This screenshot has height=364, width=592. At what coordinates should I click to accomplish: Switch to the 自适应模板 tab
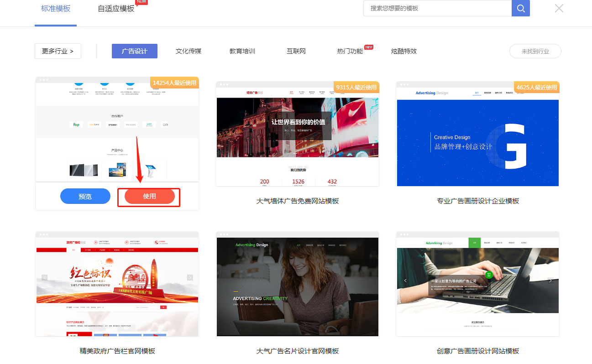pos(116,8)
